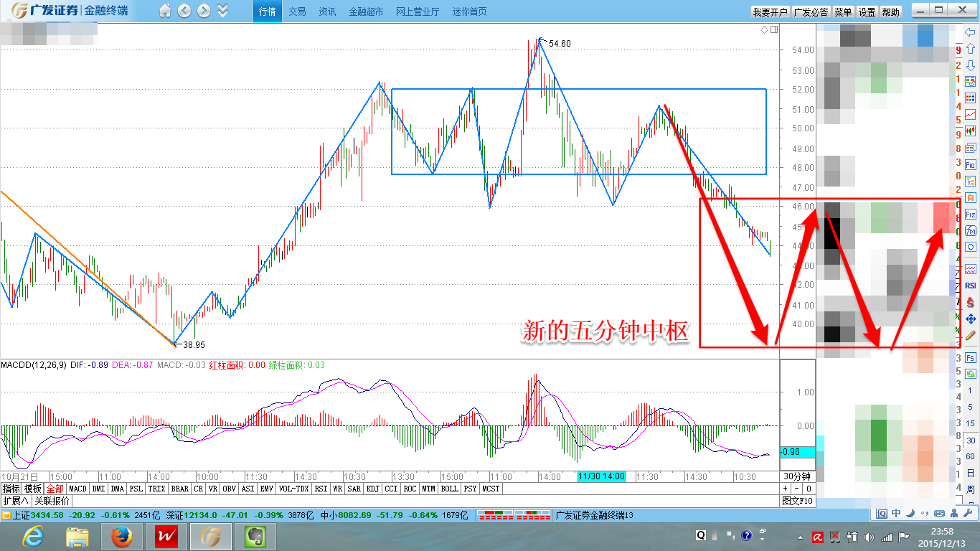
Task: Open the 交易 tab
Action: (297, 11)
